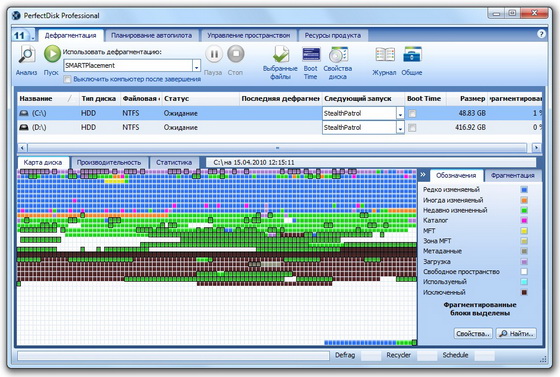Stop the process with the Стоп button

[236, 54]
